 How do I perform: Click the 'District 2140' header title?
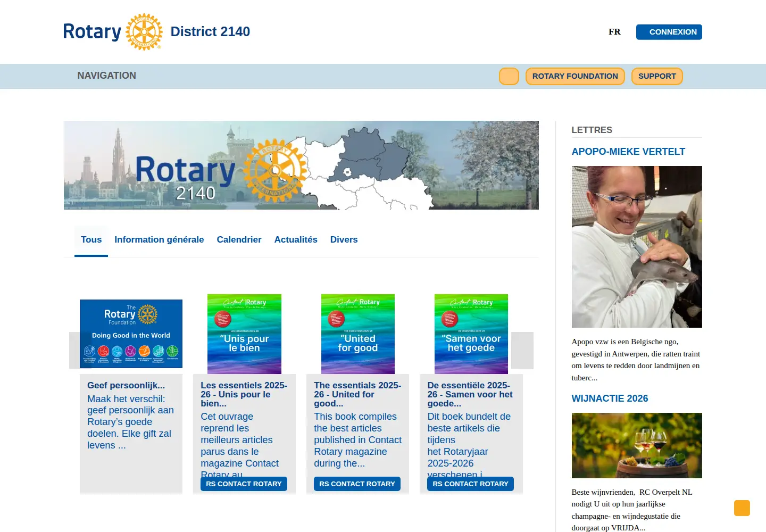coord(210,32)
